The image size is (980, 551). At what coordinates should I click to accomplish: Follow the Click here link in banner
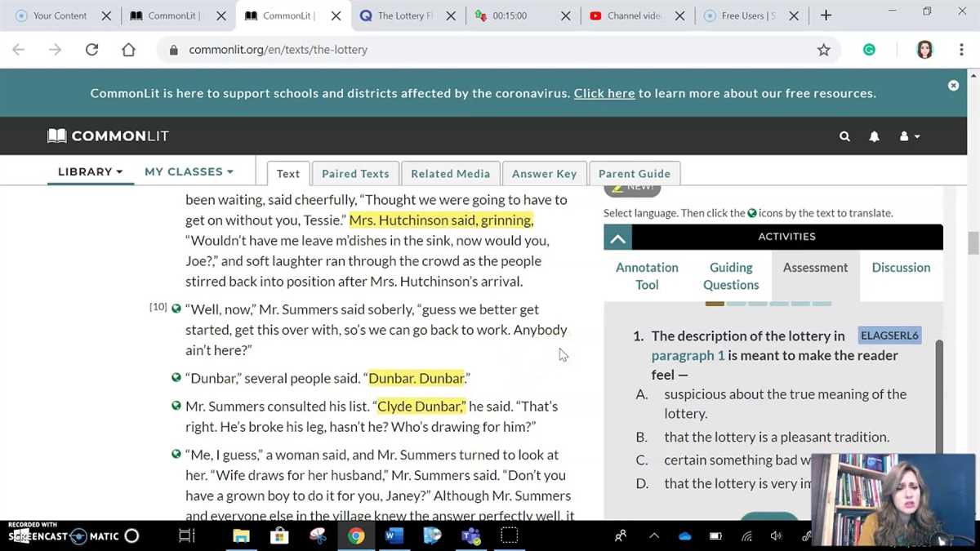tap(604, 93)
